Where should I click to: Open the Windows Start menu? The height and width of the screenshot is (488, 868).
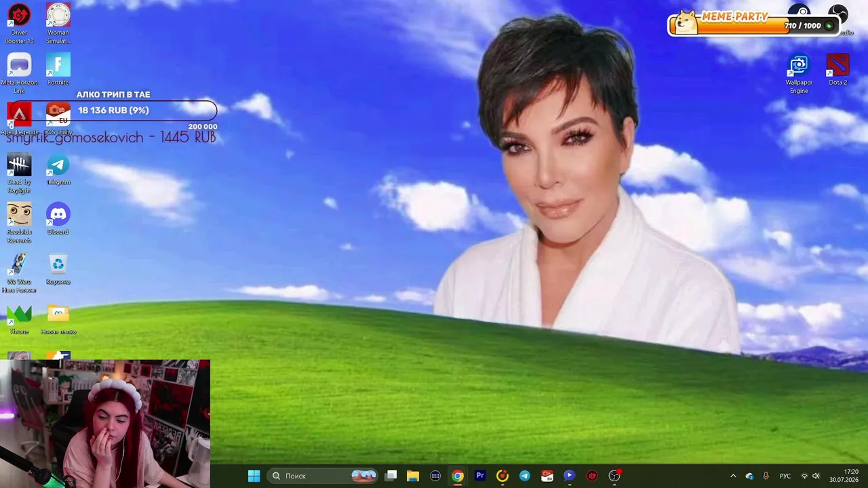point(254,476)
